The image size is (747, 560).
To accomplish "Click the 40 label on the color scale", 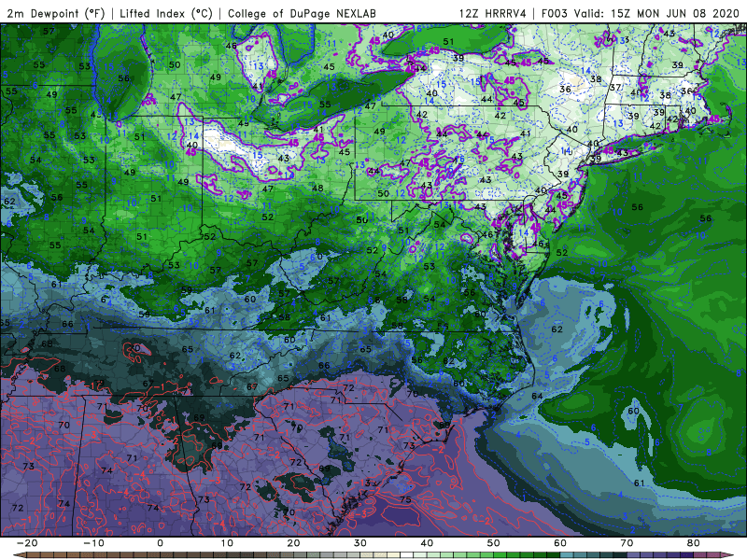I will click(x=427, y=543).
